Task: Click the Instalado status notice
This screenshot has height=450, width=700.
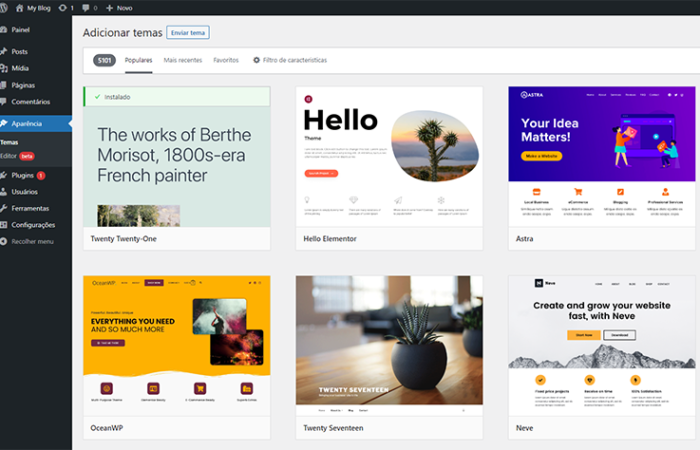Action: coord(177,96)
